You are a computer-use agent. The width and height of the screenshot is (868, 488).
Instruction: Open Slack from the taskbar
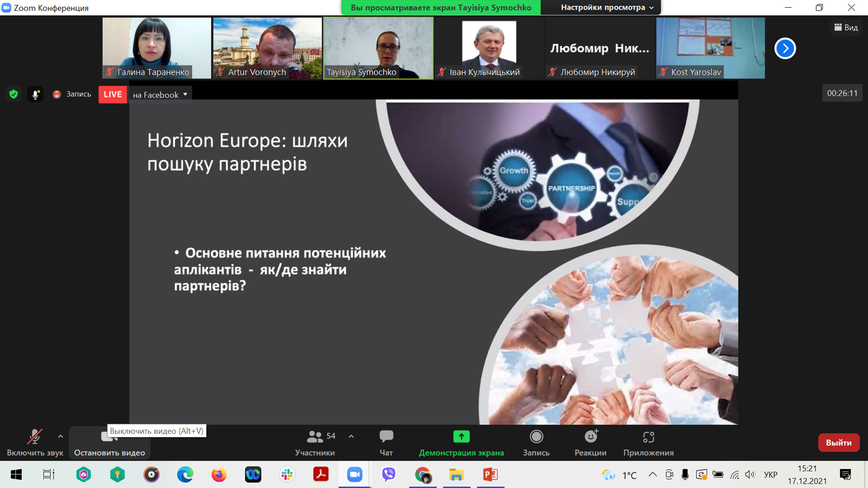click(x=287, y=475)
